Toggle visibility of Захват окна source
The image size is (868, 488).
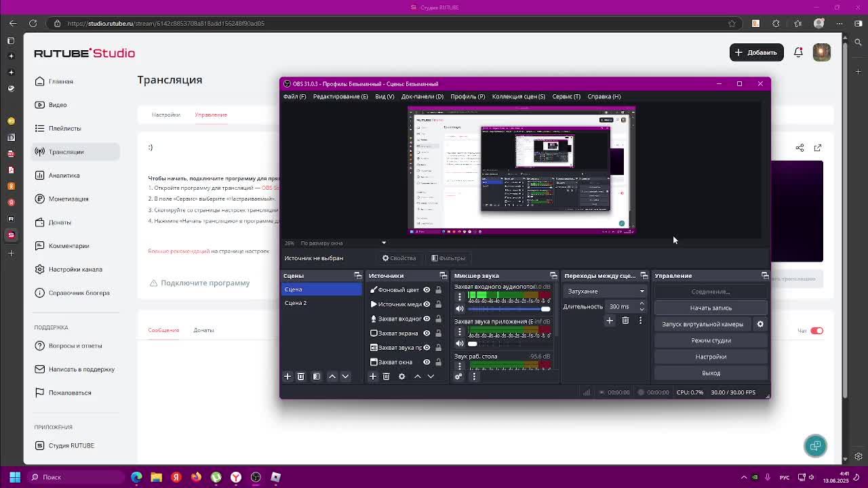pos(427,362)
